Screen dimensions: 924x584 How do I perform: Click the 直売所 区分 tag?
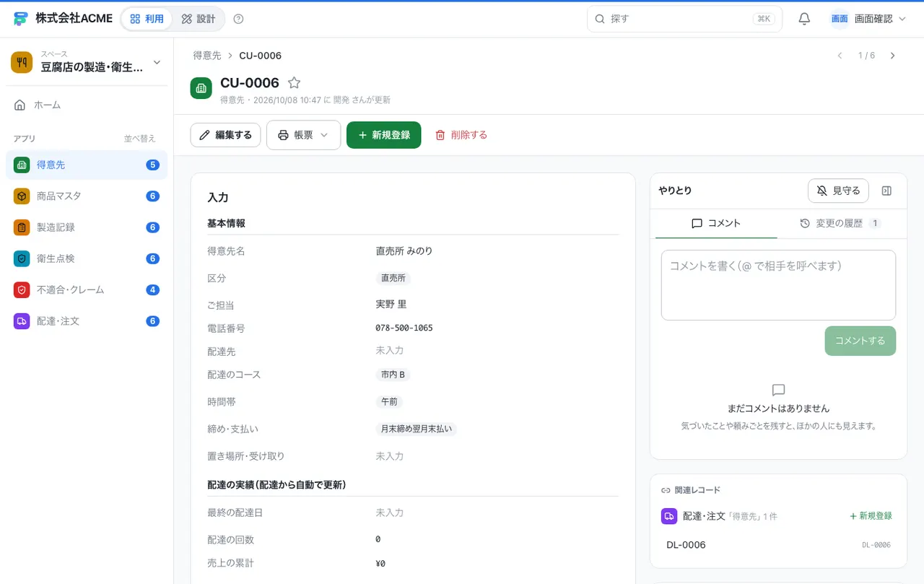(393, 278)
